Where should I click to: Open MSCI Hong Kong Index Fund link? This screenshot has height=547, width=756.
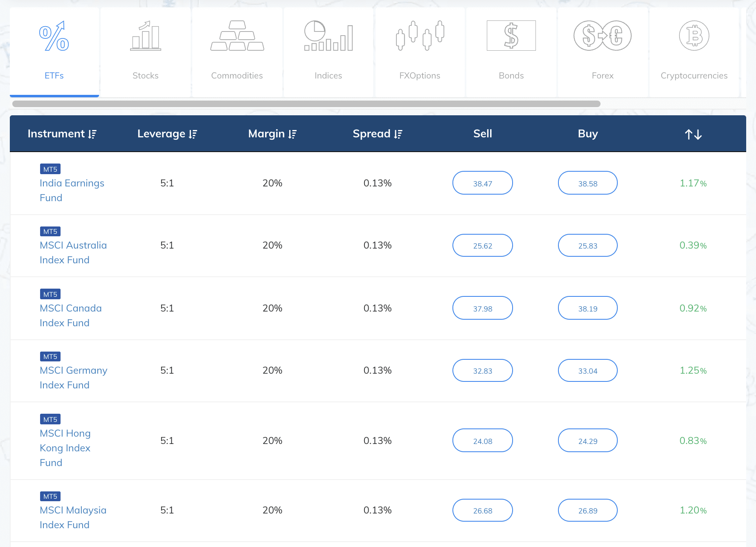tap(65, 448)
